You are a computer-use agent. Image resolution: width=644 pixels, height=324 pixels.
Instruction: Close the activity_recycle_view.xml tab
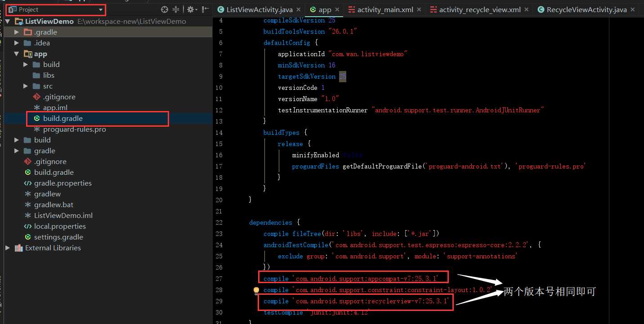coord(527,9)
